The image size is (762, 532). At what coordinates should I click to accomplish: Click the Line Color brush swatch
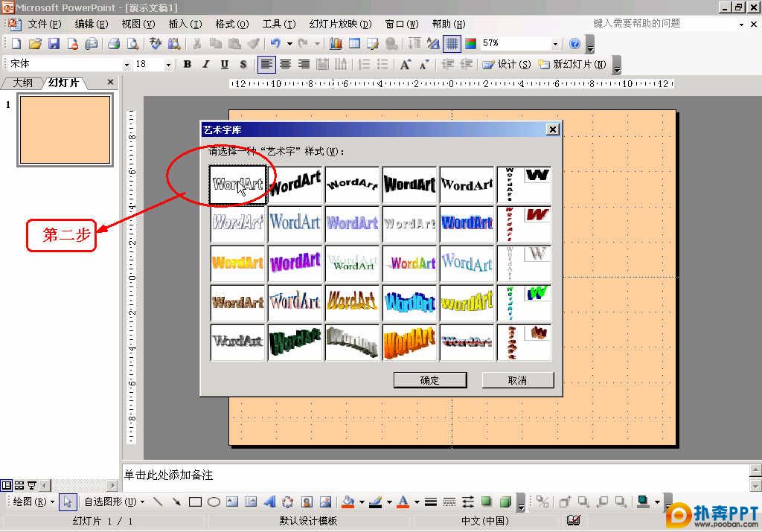point(375,501)
